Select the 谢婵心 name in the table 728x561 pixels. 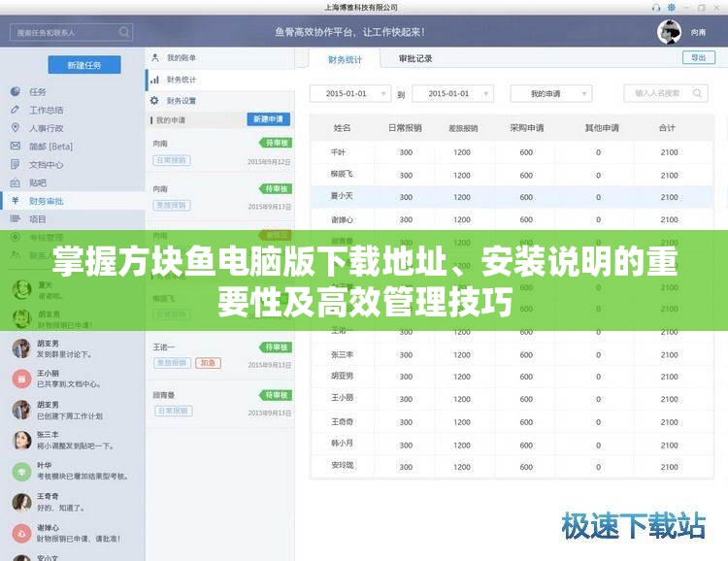pos(342,219)
